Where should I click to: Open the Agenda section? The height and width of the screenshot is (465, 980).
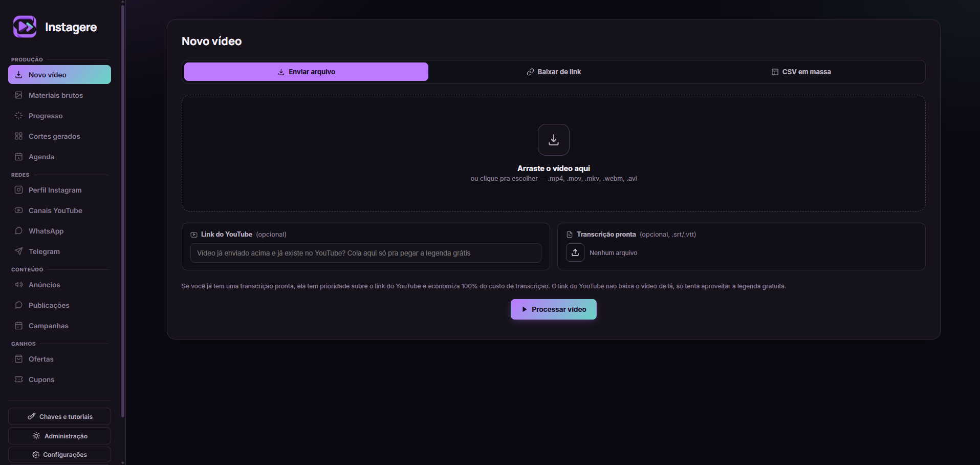click(59, 157)
